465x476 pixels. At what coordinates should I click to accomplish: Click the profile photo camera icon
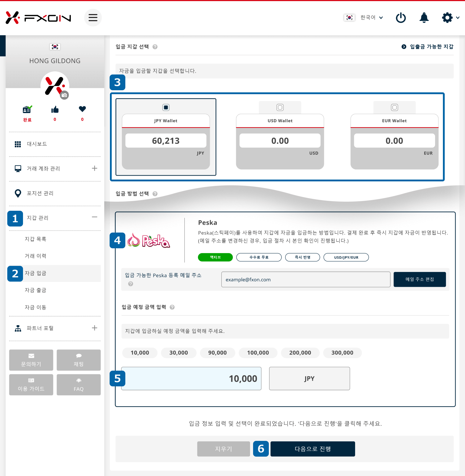click(64, 95)
